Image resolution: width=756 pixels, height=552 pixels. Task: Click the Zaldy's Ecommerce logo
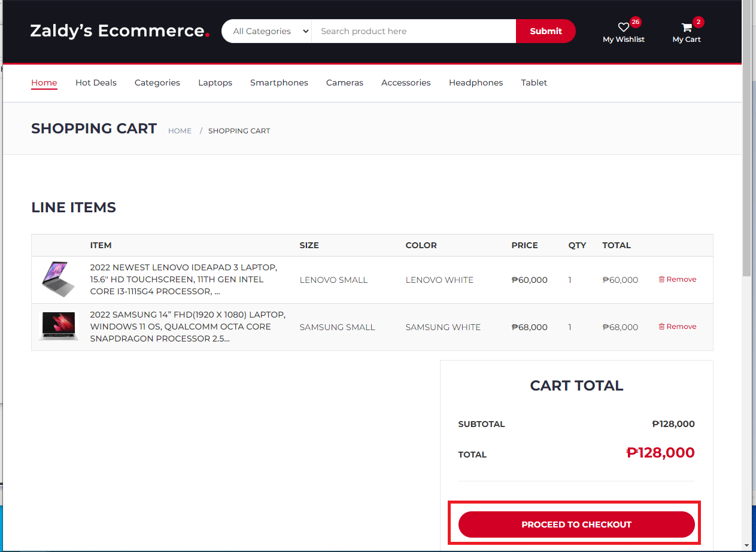119,31
